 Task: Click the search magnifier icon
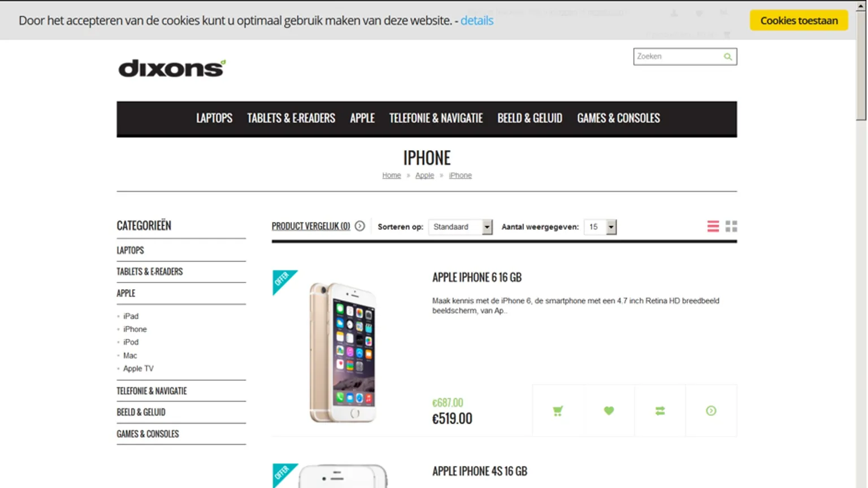(x=728, y=56)
